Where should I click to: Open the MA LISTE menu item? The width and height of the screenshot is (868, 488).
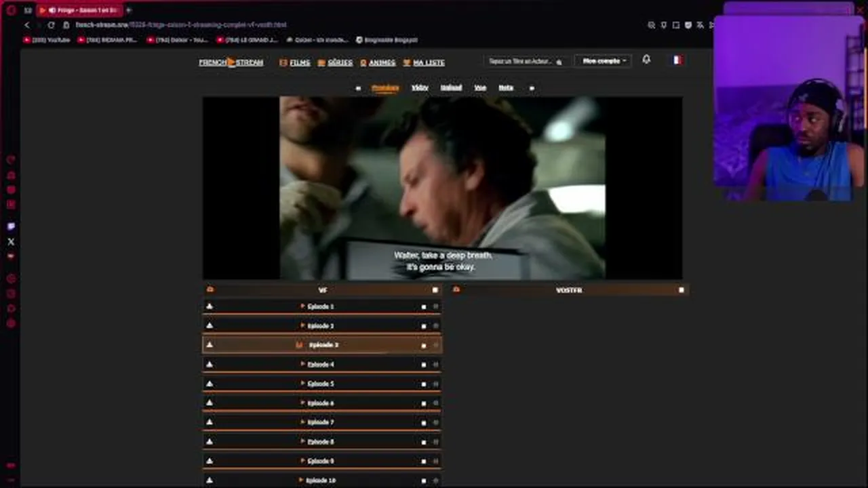tap(424, 62)
